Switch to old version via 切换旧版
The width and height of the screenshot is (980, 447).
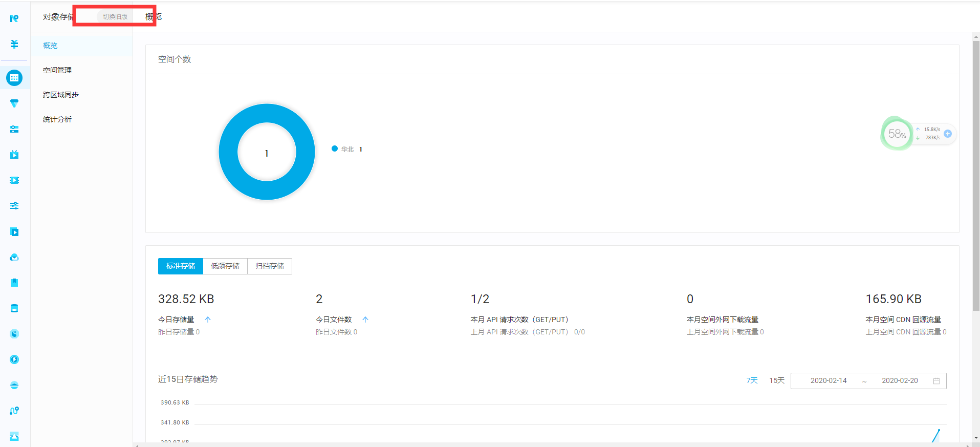coord(115,17)
